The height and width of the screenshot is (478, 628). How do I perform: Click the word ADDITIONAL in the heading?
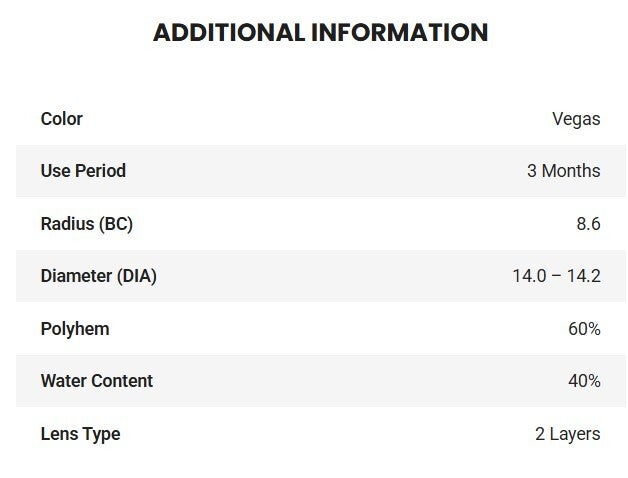[225, 32]
